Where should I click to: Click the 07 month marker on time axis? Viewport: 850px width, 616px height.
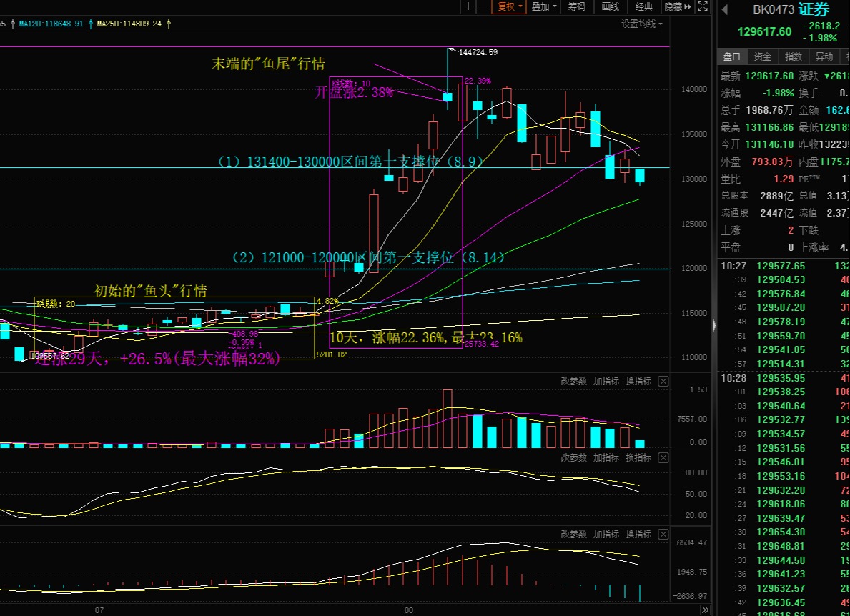tap(99, 610)
